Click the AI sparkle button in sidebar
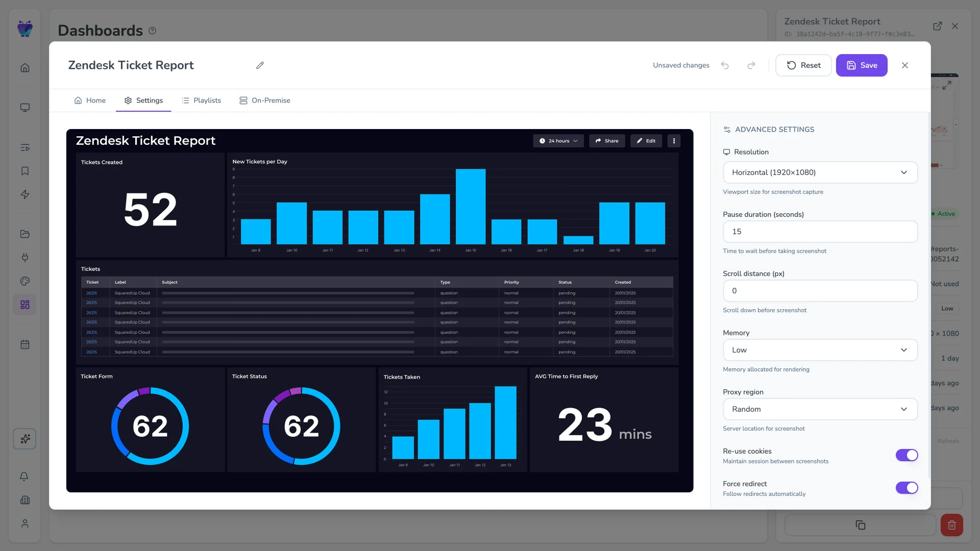Image resolution: width=980 pixels, height=551 pixels. point(24,439)
